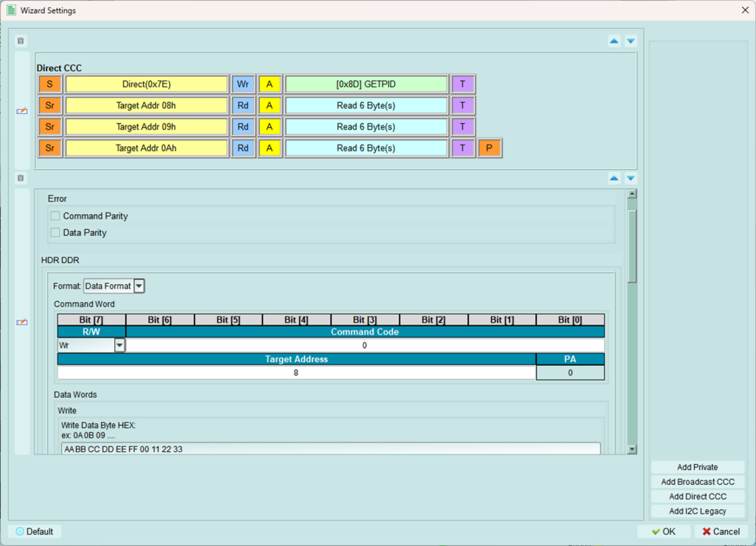Click the edit icon beside the Direct CCC rows
Viewport: 756px width, 546px height.
pos(22,111)
